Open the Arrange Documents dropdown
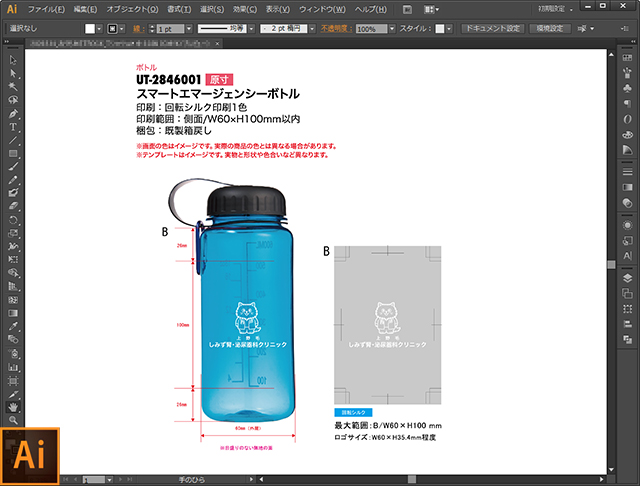Viewport: 640px width, 486px height. pyautogui.click(x=431, y=9)
